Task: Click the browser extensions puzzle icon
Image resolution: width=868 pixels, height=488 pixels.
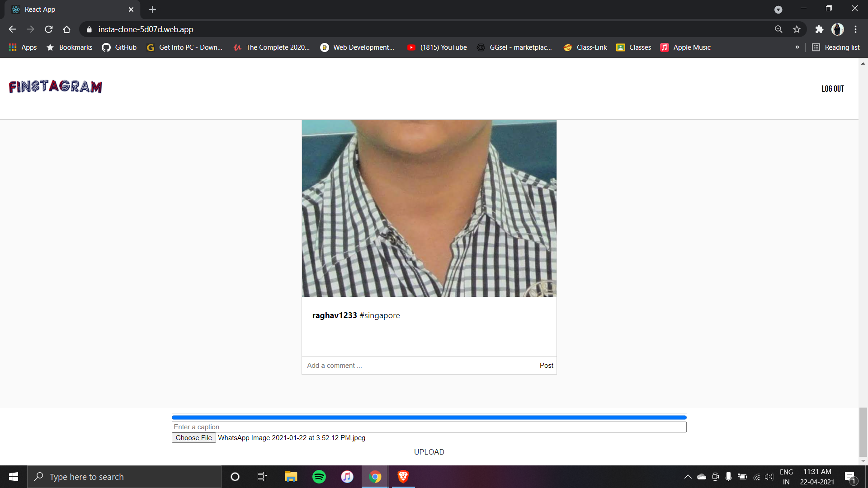Action: [x=820, y=29]
